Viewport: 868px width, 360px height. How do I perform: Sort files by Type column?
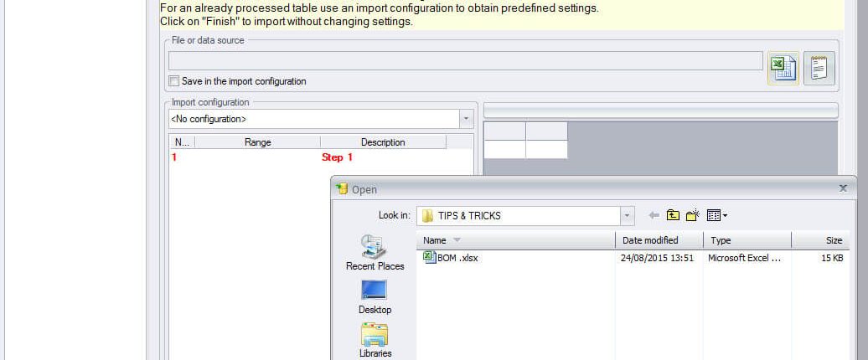(x=747, y=240)
